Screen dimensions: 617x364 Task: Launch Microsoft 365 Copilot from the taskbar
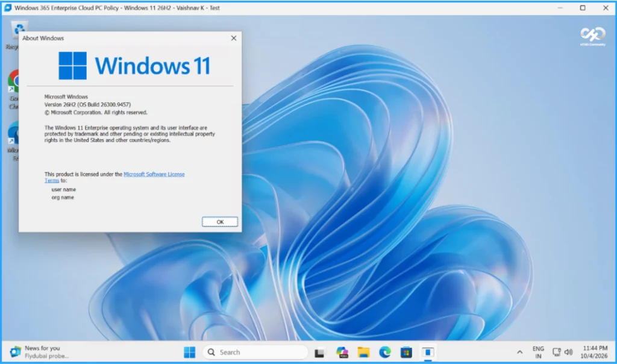[342, 352]
